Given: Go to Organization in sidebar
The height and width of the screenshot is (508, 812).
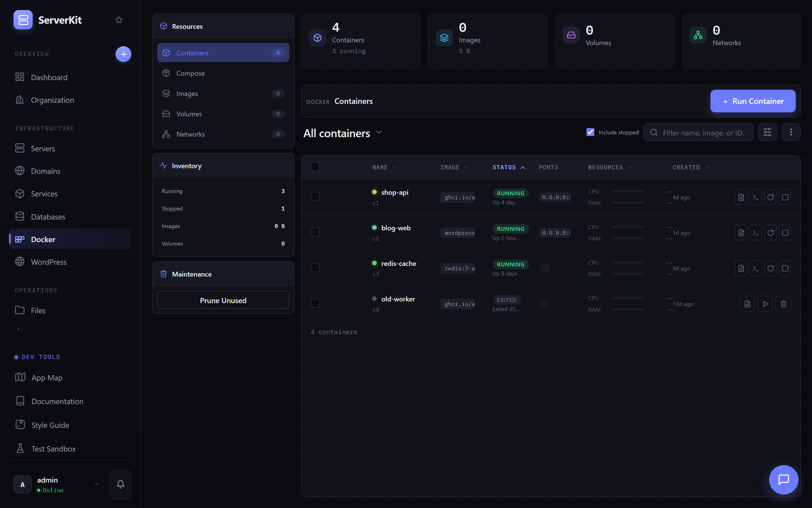Looking at the screenshot, I should 70,100.
